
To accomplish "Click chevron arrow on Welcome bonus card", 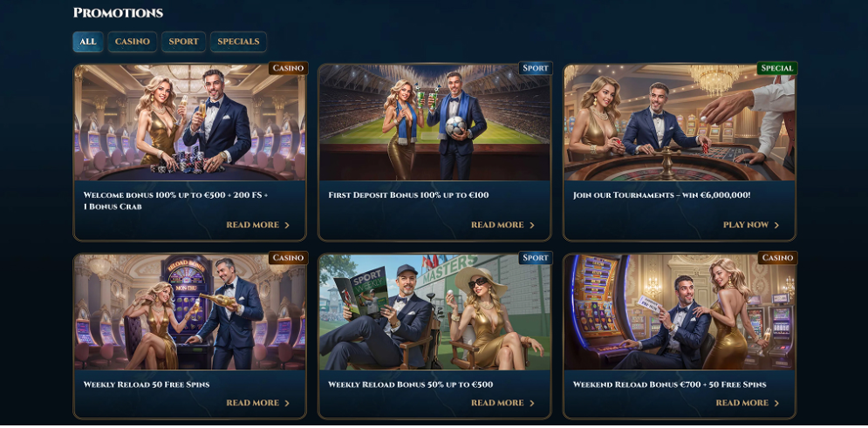I will pyautogui.click(x=287, y=225).
